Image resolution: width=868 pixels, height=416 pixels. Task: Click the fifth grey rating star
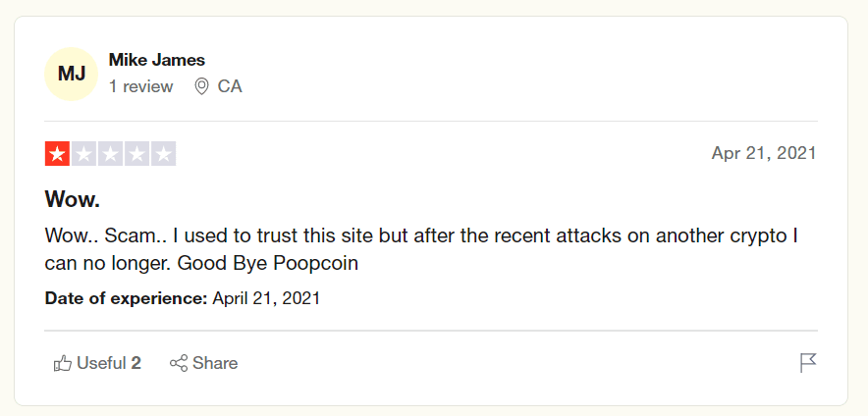pyautogui.click(x=163, y=154)
